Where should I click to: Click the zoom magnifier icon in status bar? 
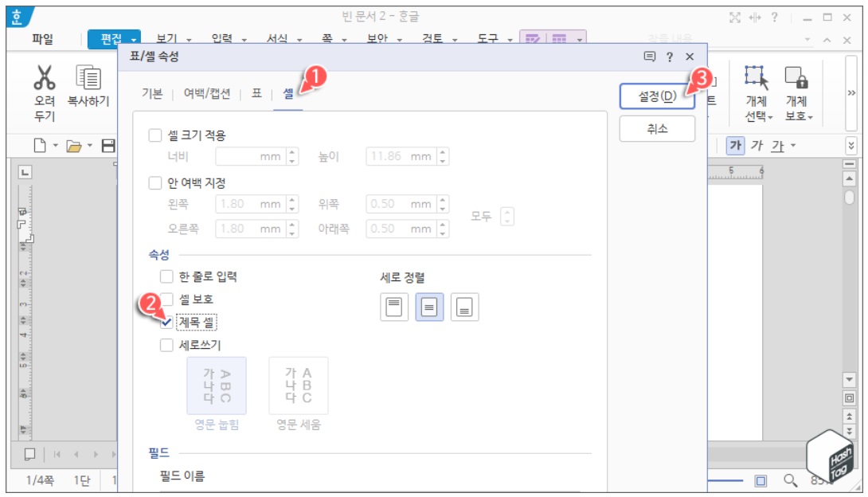pos(790,480)
